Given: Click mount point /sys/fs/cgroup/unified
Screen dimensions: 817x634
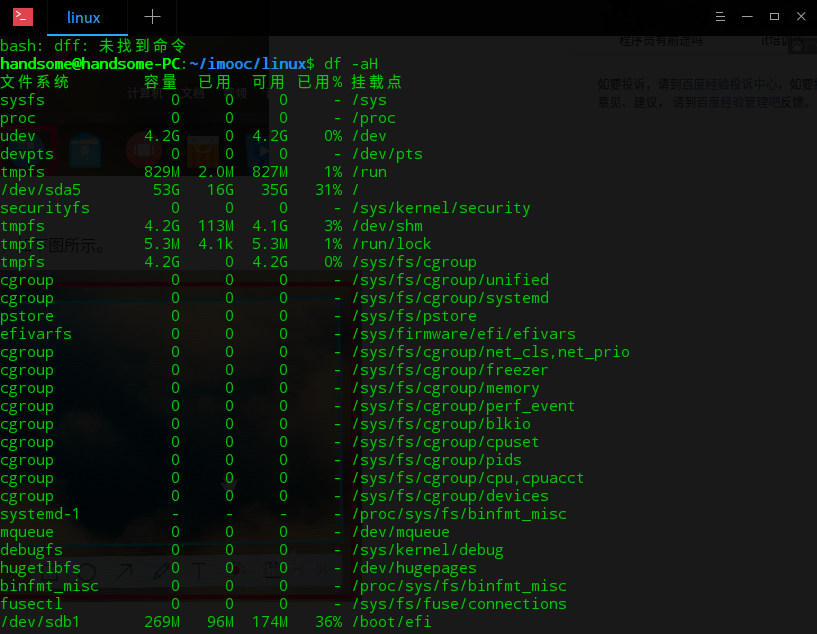Looking at the screenshot, I should [x=450, y=280].
